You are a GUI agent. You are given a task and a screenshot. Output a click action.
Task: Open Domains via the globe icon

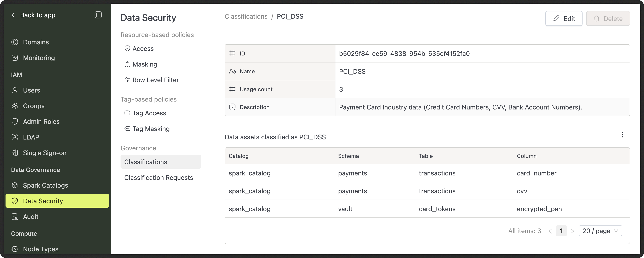(15, 42)
